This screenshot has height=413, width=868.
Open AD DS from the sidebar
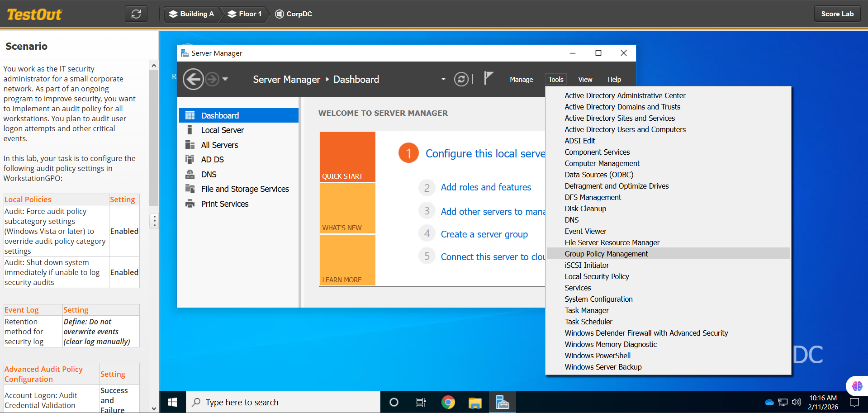212,160
